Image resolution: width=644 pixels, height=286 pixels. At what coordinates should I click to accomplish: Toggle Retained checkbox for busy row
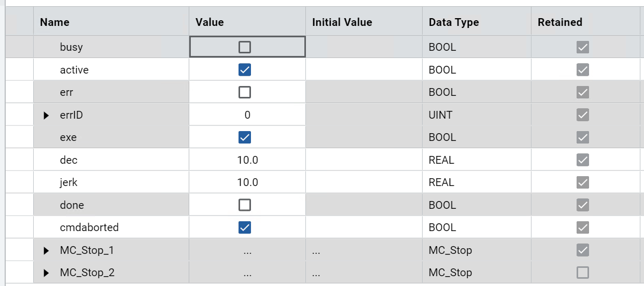tap(583, 47)
